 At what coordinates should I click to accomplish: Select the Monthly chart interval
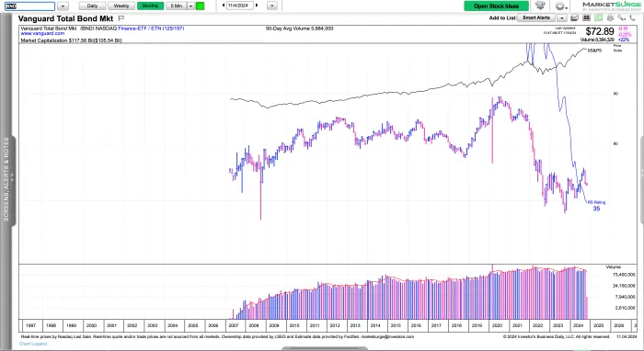tap(150, 6)
